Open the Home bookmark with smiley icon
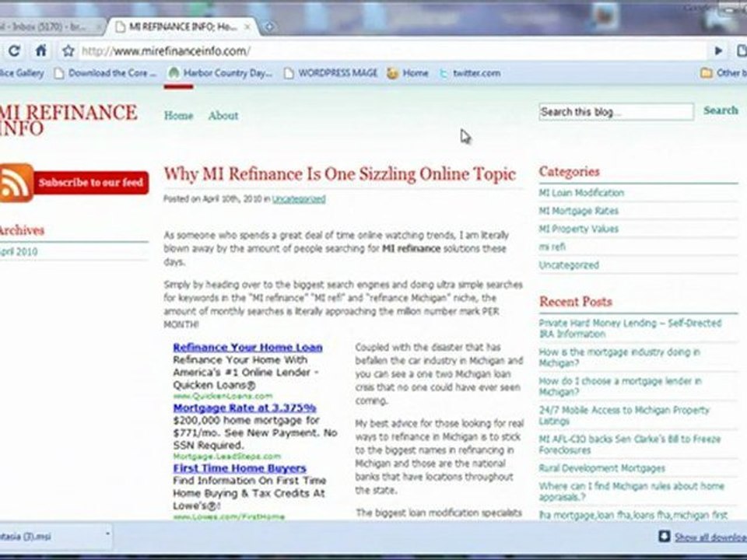 [408, 73]
